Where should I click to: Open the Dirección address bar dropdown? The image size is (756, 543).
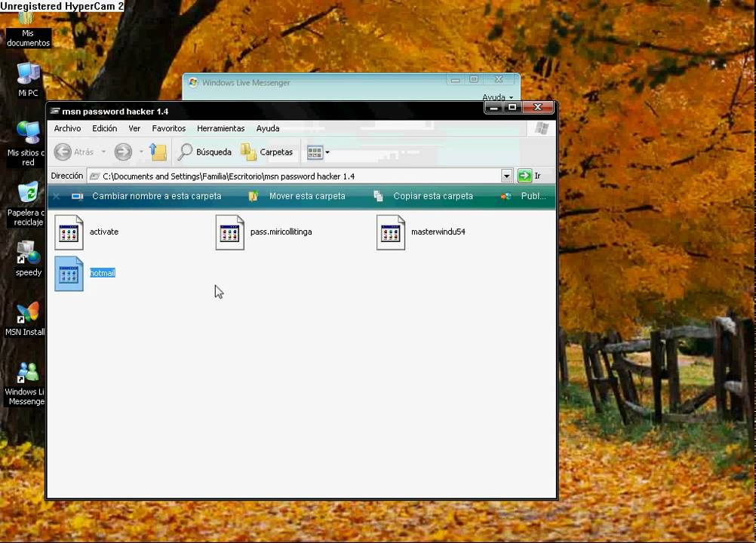(x=506, y=176)
